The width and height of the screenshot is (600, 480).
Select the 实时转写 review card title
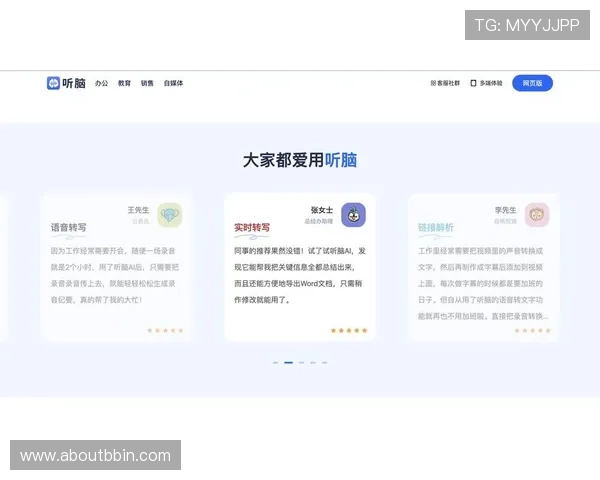(x=252, y=227)
